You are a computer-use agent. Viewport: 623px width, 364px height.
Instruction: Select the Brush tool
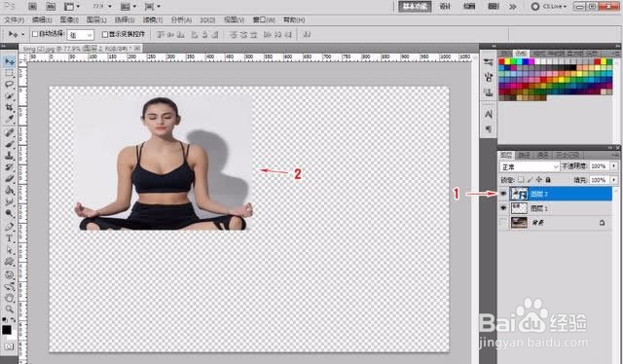click(x=10, y=144)
